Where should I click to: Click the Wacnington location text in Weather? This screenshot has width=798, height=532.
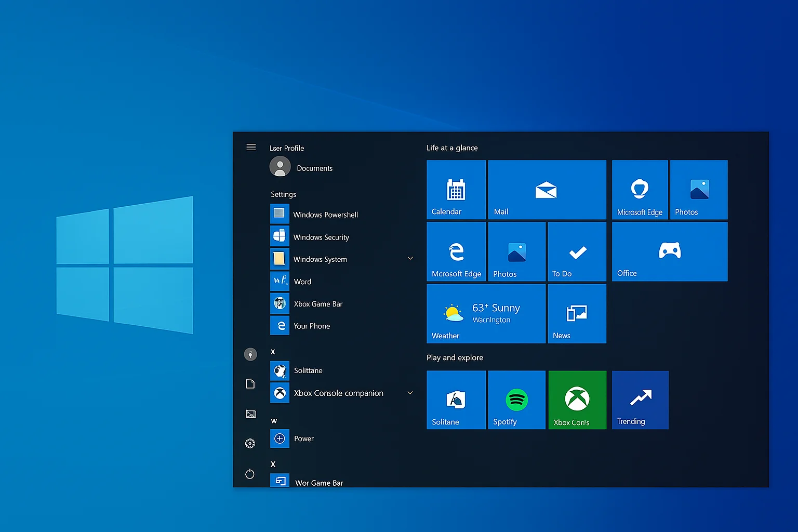click(491, 320)
